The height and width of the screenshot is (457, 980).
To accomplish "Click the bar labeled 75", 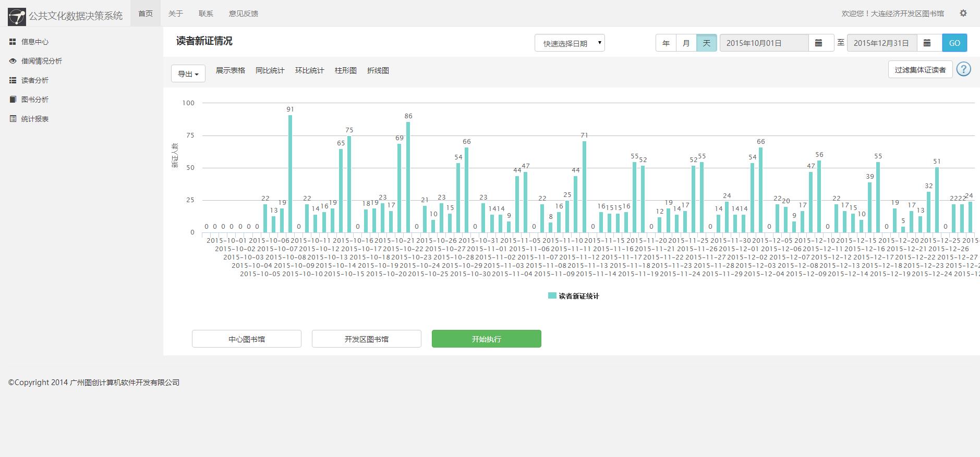I will click(x=349, y=184).
